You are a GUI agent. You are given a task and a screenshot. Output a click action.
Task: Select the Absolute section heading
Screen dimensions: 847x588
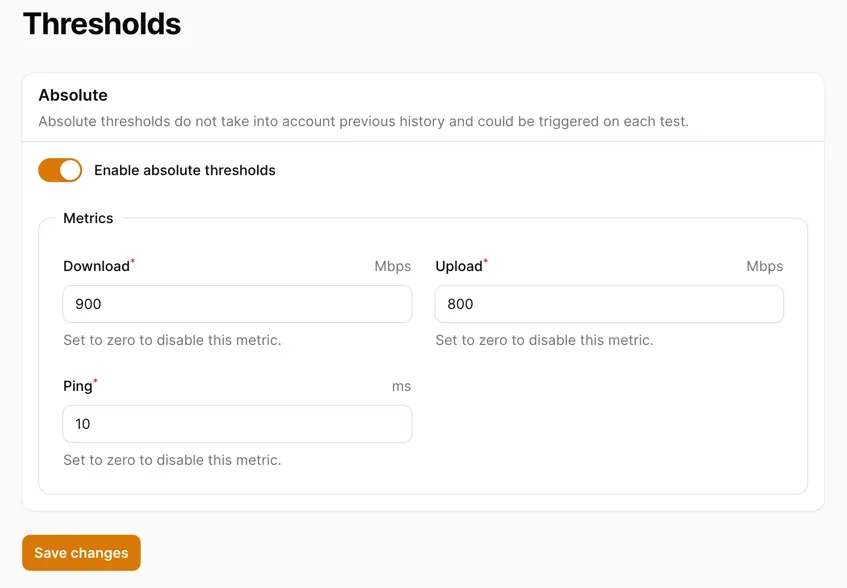(73, 95)
